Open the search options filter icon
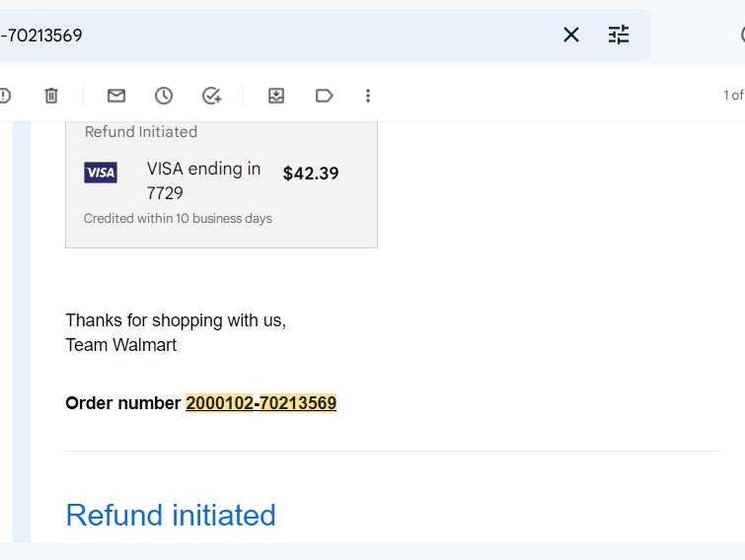 coord(619,35)
